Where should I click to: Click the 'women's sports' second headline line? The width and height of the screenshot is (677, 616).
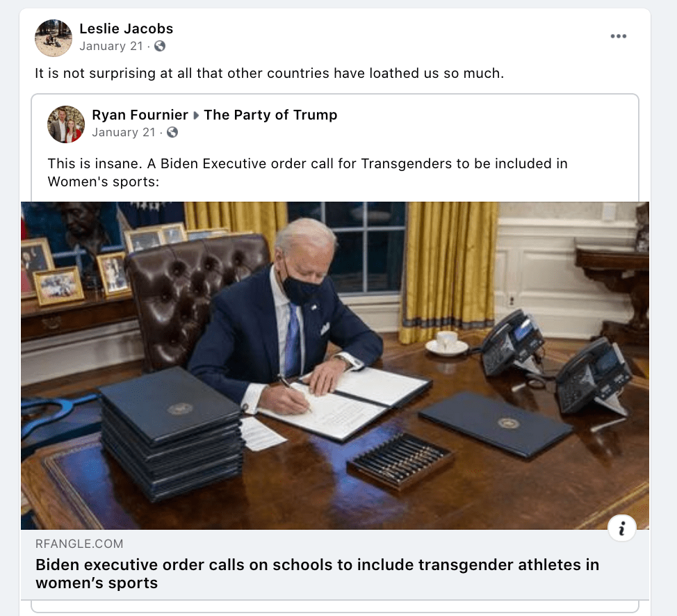click(97, 583)
